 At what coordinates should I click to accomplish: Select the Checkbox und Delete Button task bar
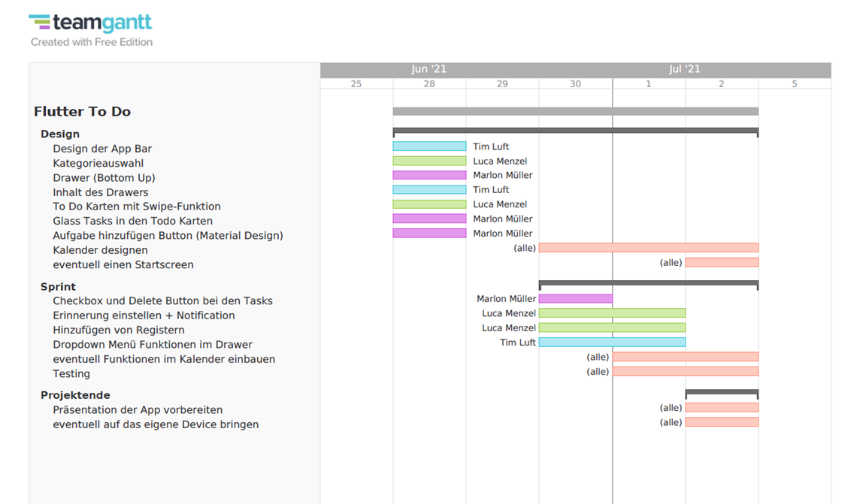pyautogui.click(x=576, y=298)
